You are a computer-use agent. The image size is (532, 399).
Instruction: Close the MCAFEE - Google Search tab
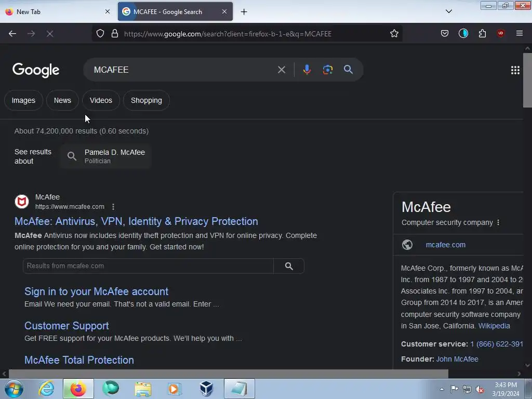[224, 11]
